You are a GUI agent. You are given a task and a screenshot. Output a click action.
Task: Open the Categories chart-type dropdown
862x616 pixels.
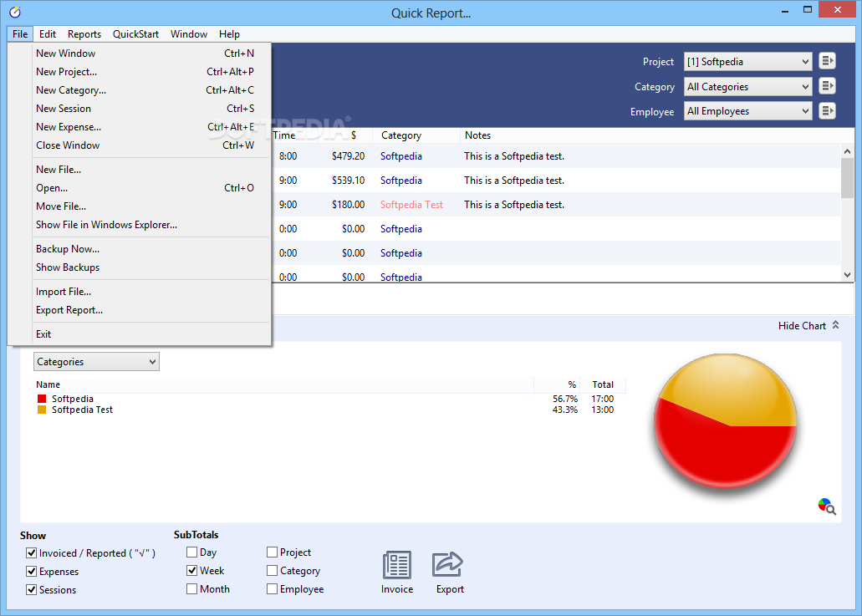click(x=97, y=362)
